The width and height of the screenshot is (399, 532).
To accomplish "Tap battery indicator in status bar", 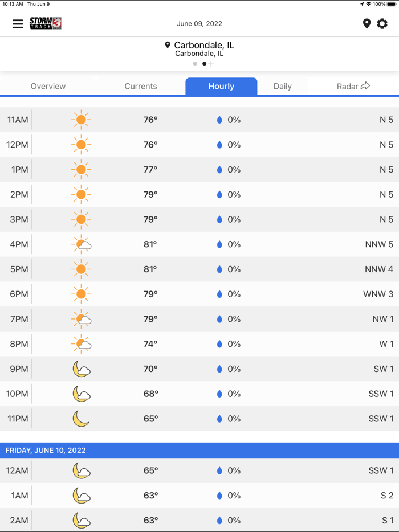I will click(x=391, y=4).
